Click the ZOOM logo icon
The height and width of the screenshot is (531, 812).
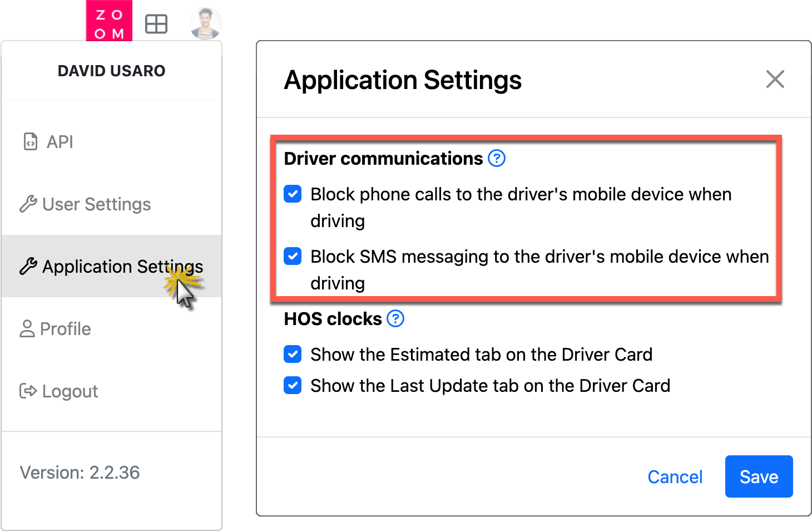[109, 21]
